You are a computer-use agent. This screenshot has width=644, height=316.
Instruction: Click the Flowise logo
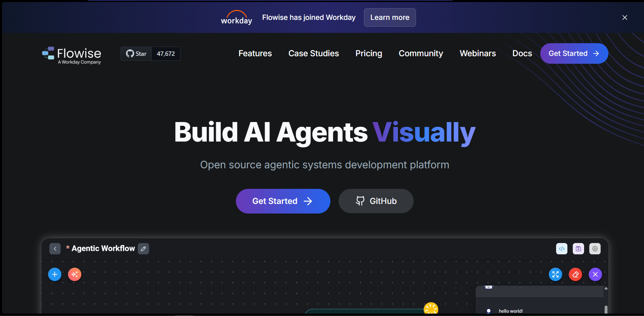pos(72,55)
